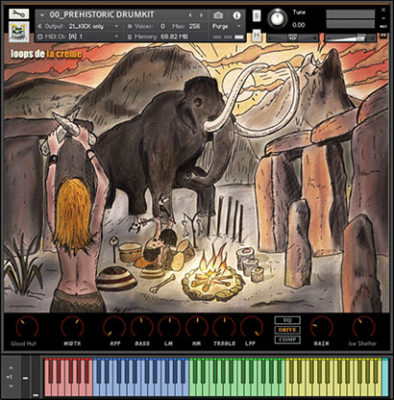The width and height of the screenshot is (394, 400).
Task: Click the Voices count value 0
Action: tap(163, 26)
